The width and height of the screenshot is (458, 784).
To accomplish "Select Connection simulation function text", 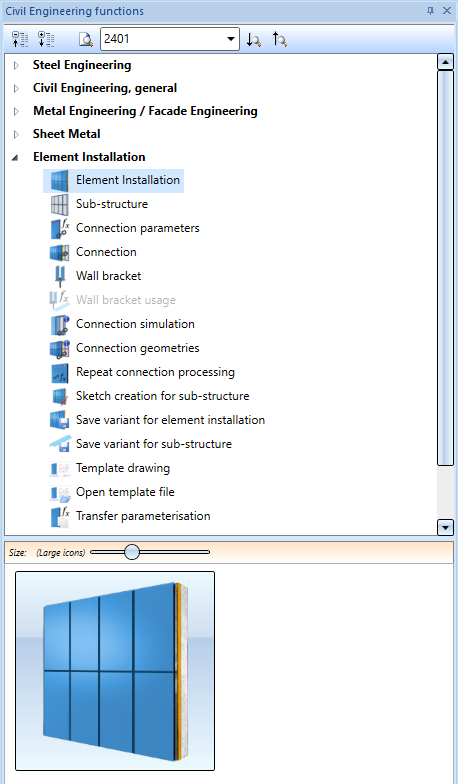I will point(135,324).
